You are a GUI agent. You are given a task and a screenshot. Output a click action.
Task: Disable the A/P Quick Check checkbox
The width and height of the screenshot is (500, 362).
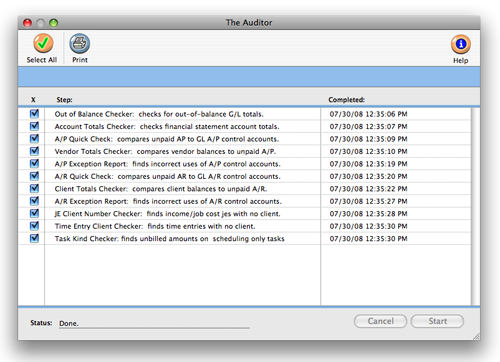34,138
